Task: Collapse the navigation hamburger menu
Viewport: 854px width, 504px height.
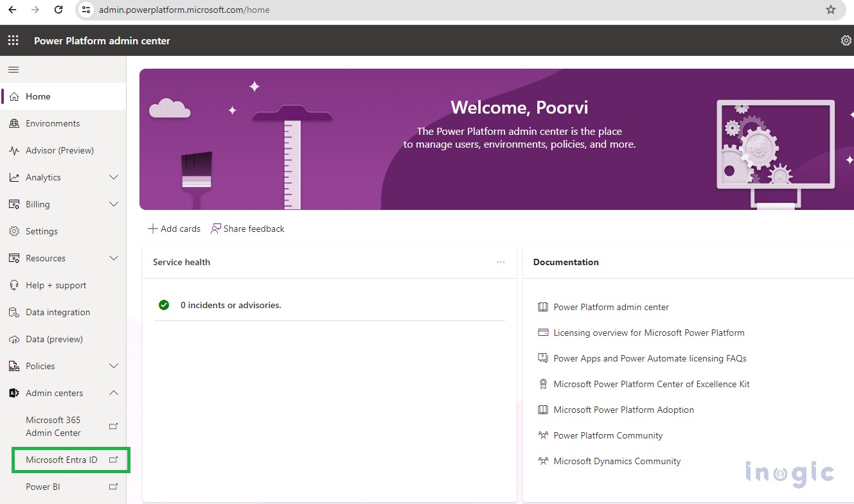Action: pos(13,69)
